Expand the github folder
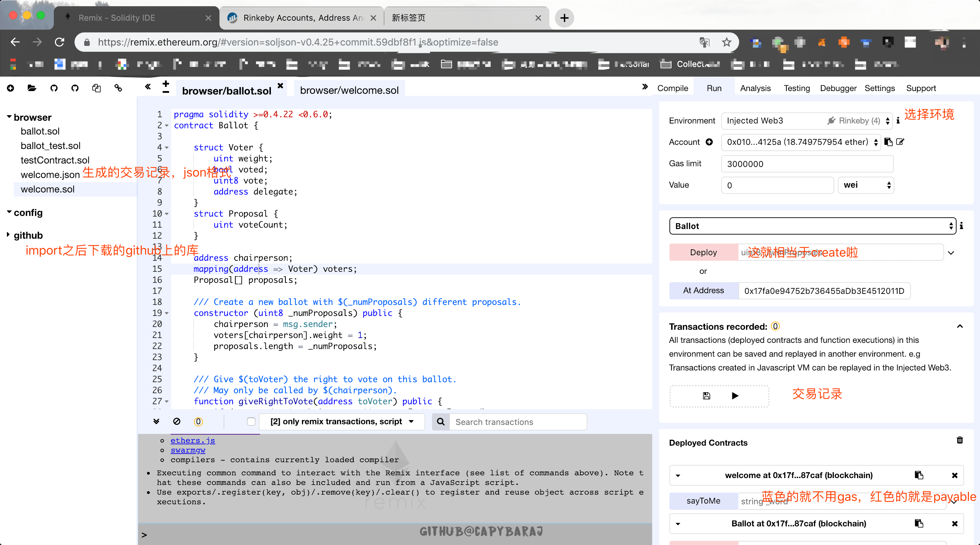980x545 pixels. [8, 235]
